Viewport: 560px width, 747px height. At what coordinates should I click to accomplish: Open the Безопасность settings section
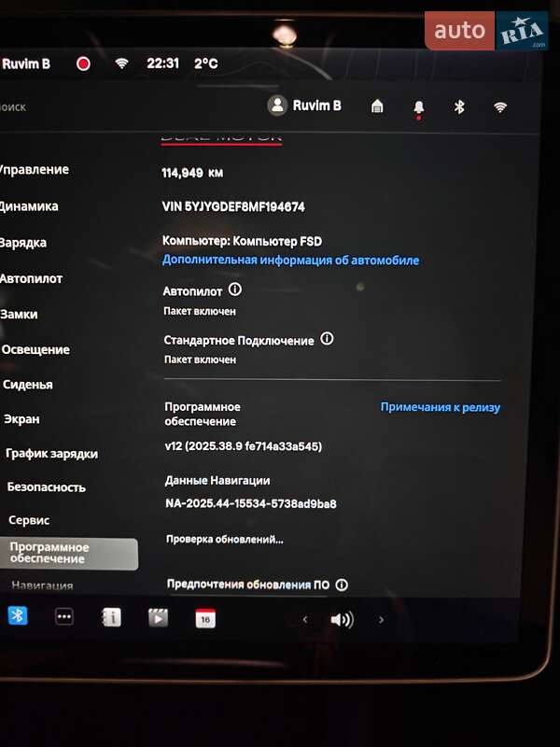pos(47,486)
